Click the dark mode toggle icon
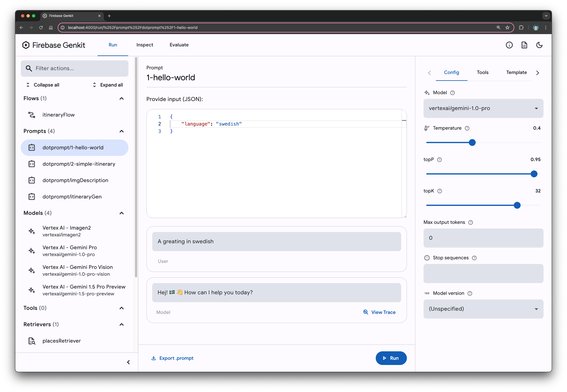 pos(540,45)
